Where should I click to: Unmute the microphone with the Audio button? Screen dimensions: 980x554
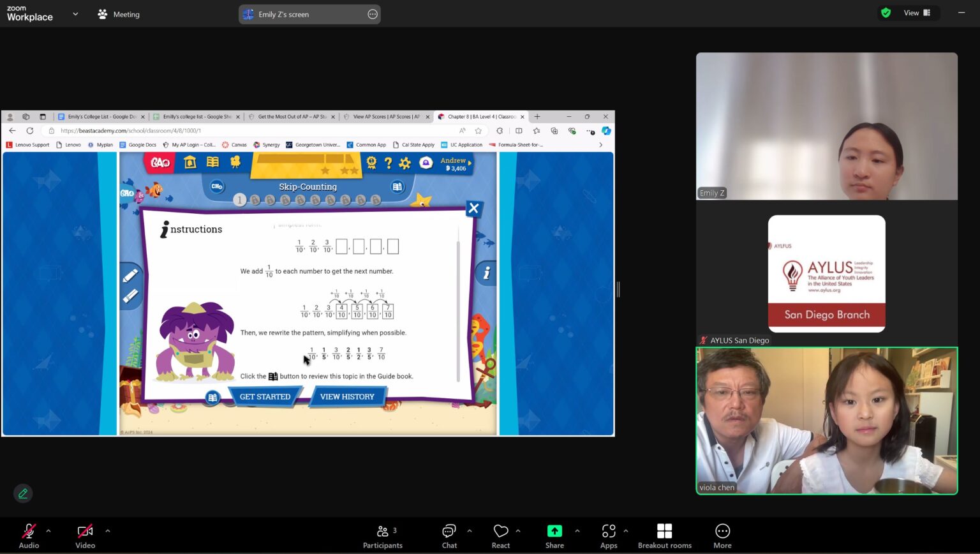pyautogui.click(x=29, y=535)
